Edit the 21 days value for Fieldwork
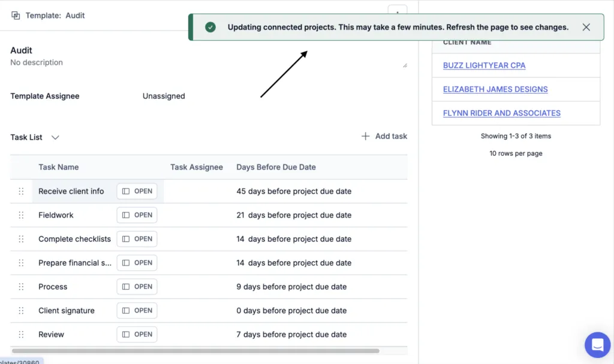 [240, 215]
